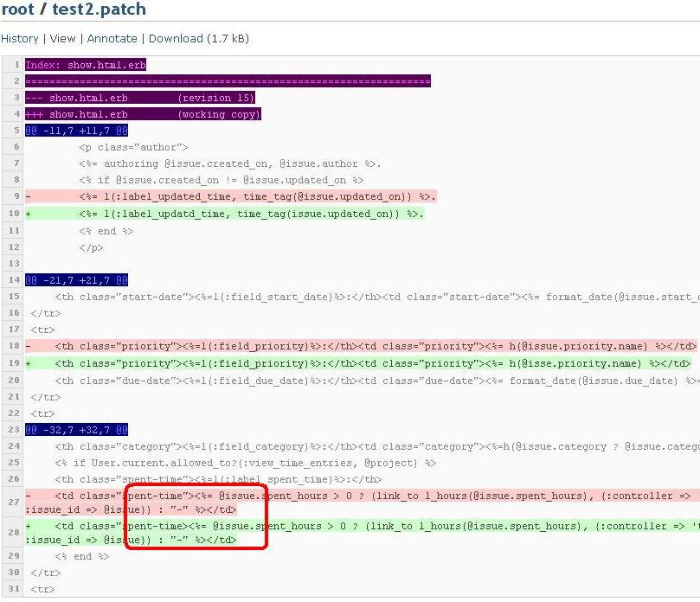Viewport: 700px width, 602px height.
Task: Click line number 10 in gutter
Action: coord(15,214)
